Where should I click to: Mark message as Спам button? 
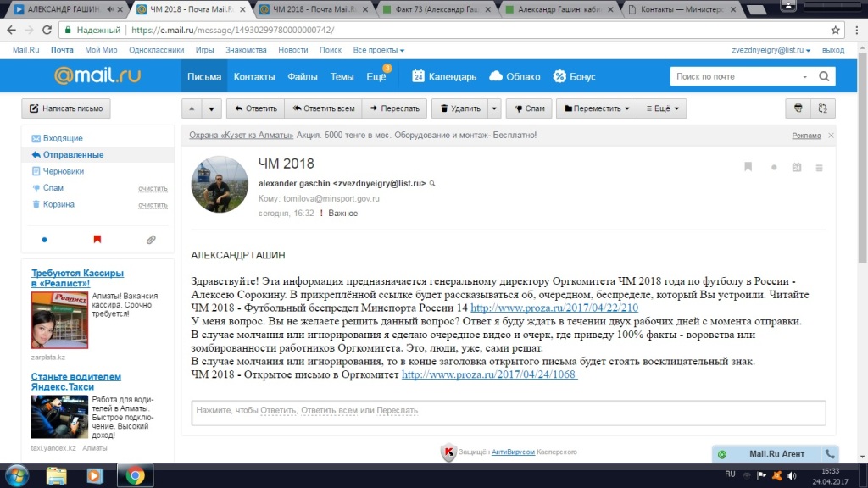pos(529,108)
